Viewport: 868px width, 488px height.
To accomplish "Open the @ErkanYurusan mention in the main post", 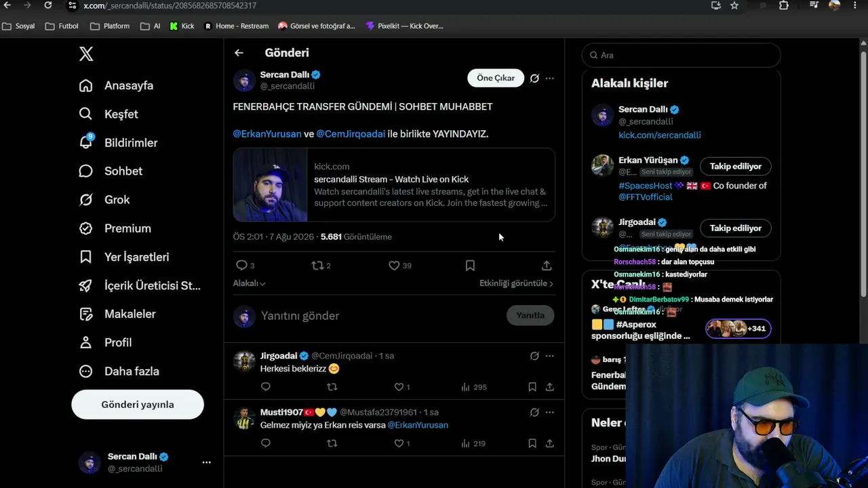I will coord(267,134).
